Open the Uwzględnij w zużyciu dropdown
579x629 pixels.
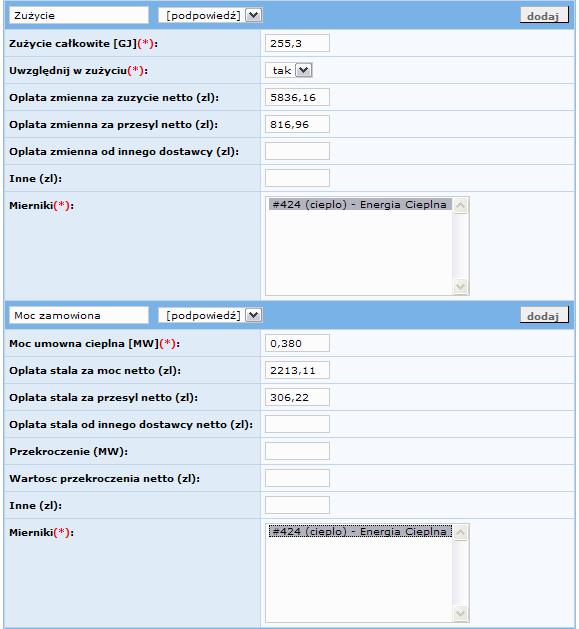[288, 71]
